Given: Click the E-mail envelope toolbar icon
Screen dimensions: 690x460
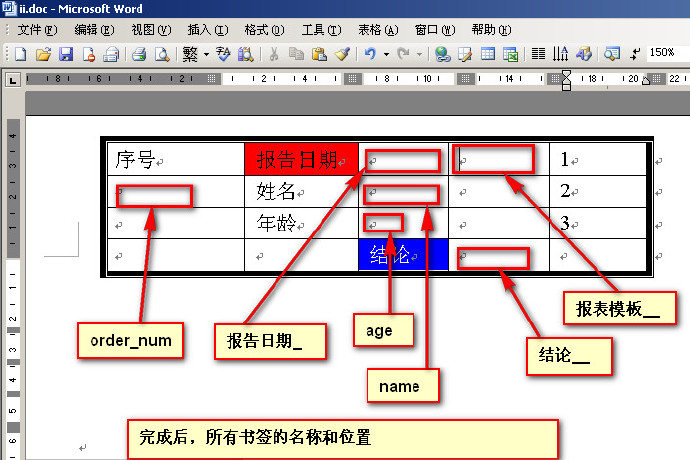Looking at the screenshot, I should 111,54.
